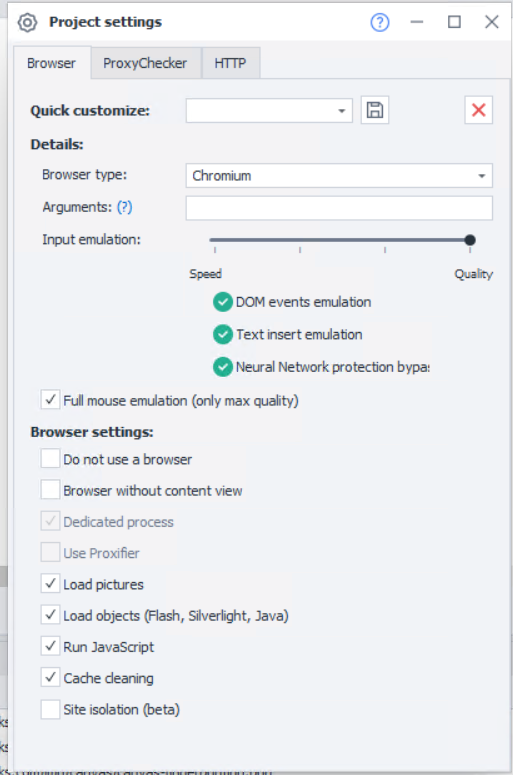Image resolution: width=513 pixels, height=775 pixels.
Task: Switch to the HTTP tab
Action: (x=230, y=63)
